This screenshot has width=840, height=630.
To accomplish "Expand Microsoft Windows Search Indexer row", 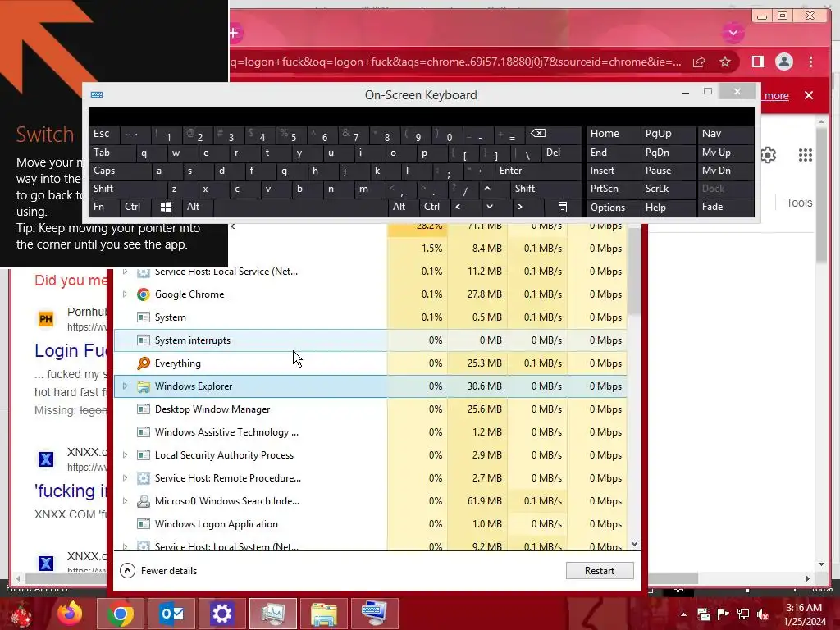I will (x=125, y=501).
